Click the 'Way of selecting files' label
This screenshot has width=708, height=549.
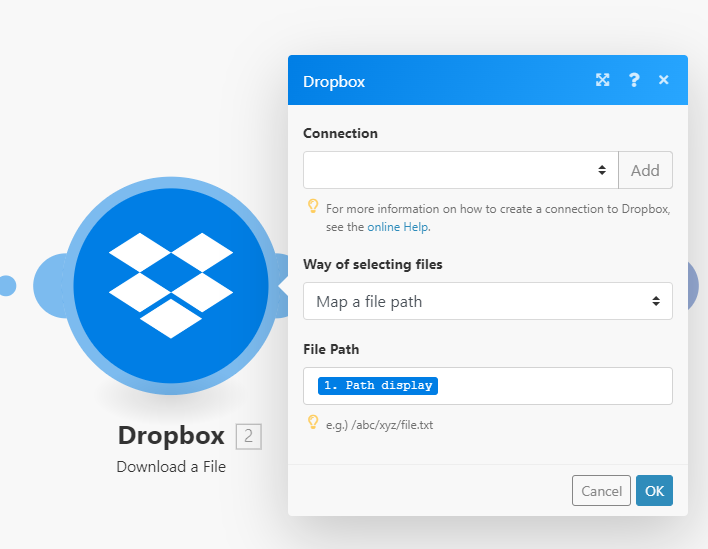point(373,265)
